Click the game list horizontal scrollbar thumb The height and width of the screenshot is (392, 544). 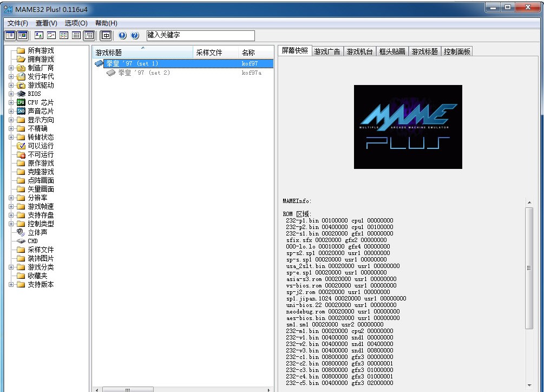[x=128, y=390]
